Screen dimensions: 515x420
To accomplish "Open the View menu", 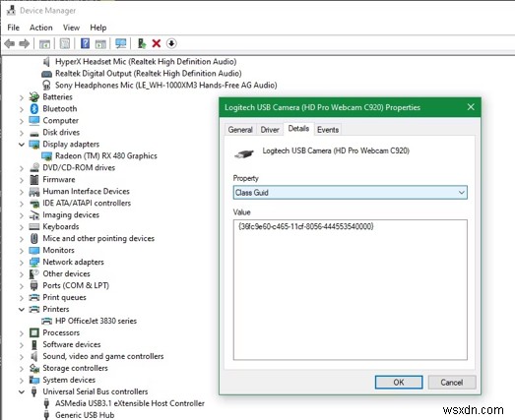I will point(71,28).
